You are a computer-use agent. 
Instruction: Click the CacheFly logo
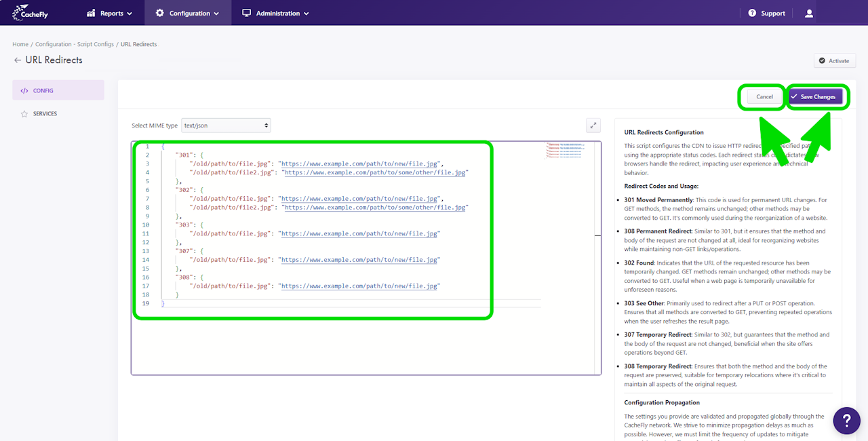[31, 13]
